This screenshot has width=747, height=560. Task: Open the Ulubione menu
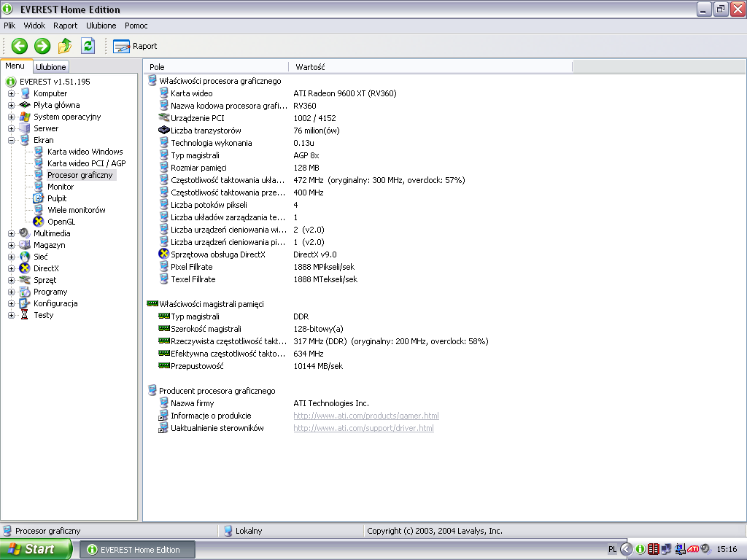(x=101, y=26)
